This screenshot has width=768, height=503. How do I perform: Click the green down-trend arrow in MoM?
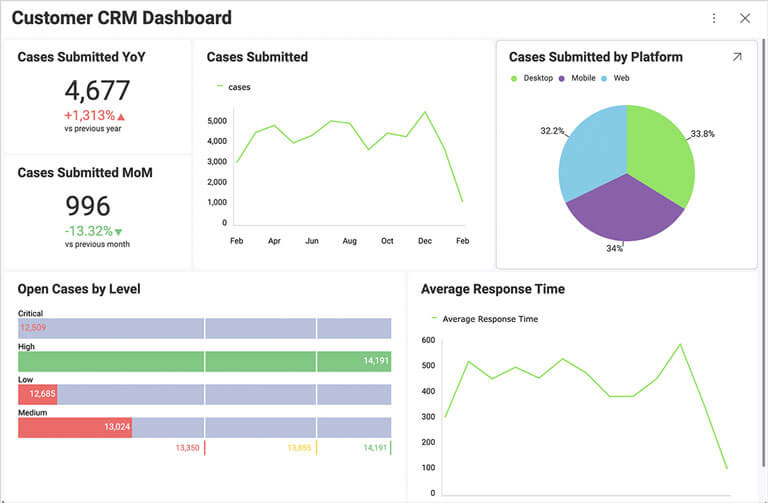pos(118,232)
